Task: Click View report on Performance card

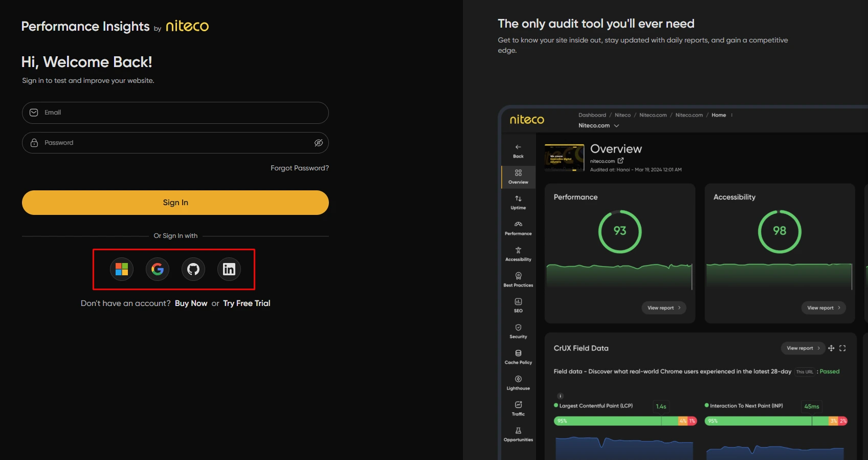Action: click(664, 308)
